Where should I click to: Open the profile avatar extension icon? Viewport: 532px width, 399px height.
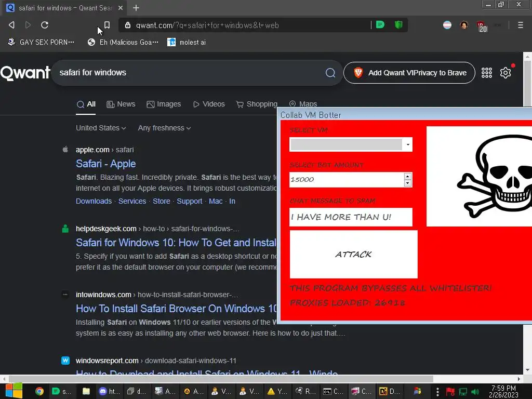pos(464,25)
